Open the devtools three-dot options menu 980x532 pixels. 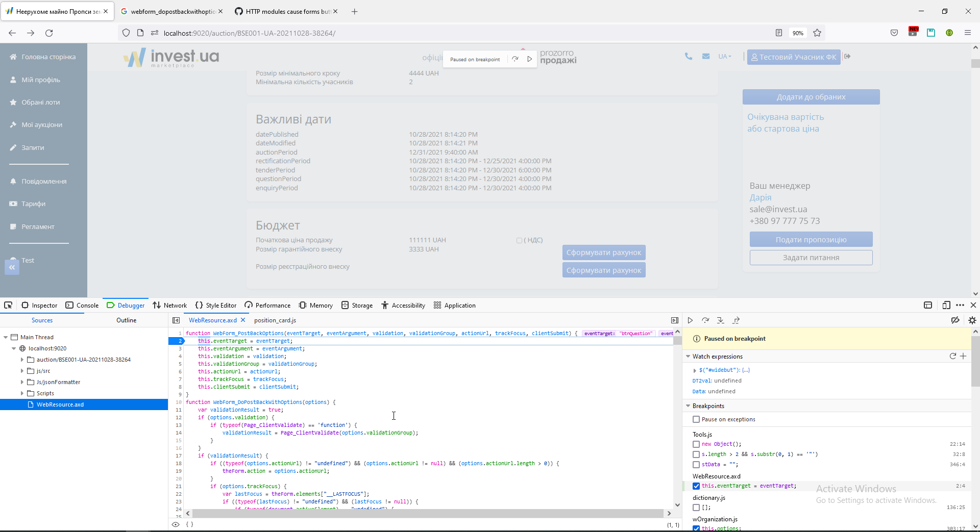click(960, 305)
